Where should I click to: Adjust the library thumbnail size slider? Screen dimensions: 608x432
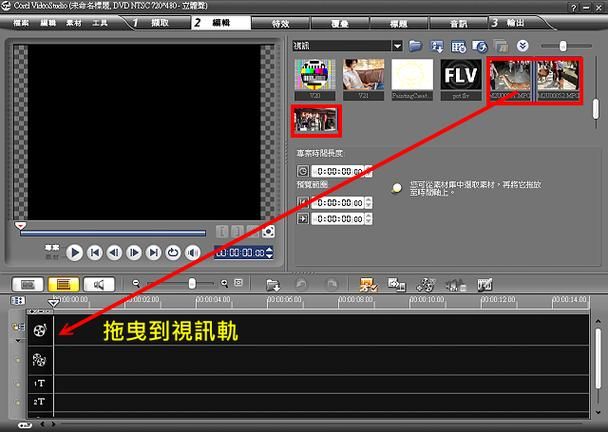click(x=563, y=46)
